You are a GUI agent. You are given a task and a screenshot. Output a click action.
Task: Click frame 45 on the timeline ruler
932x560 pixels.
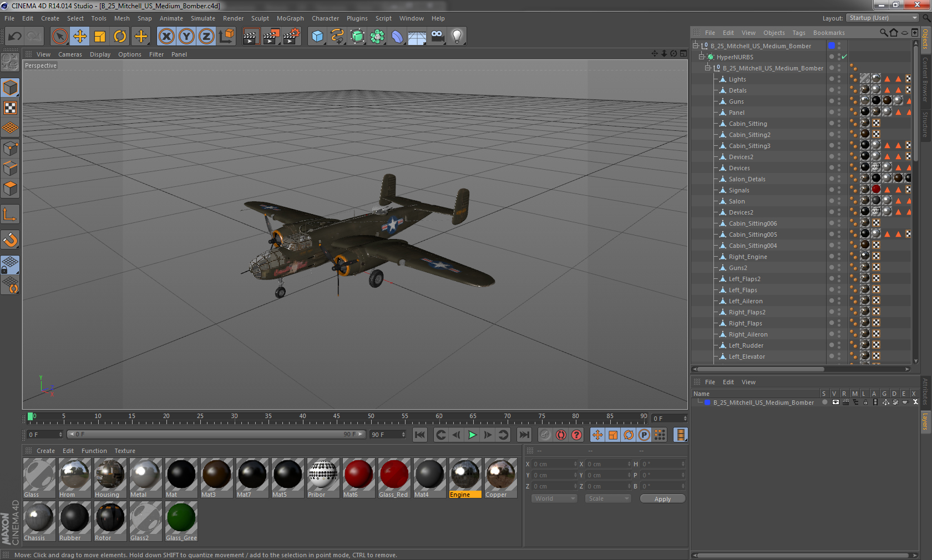coord(337,417)
